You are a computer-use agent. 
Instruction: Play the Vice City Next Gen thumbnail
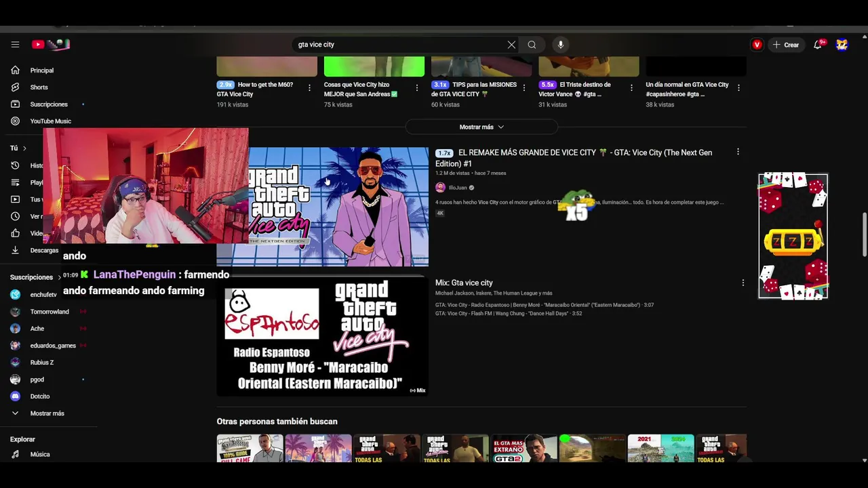click(338, 207)
